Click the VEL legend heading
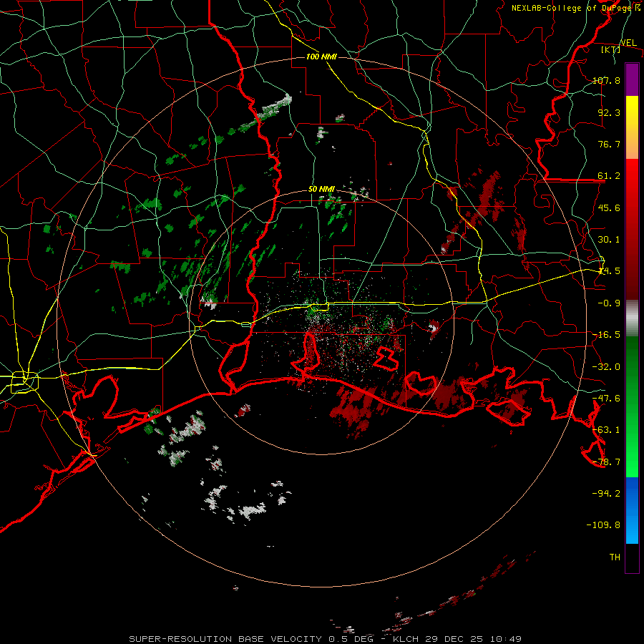The width and height of the screenshot is (644, 644). tap(628, 43)
